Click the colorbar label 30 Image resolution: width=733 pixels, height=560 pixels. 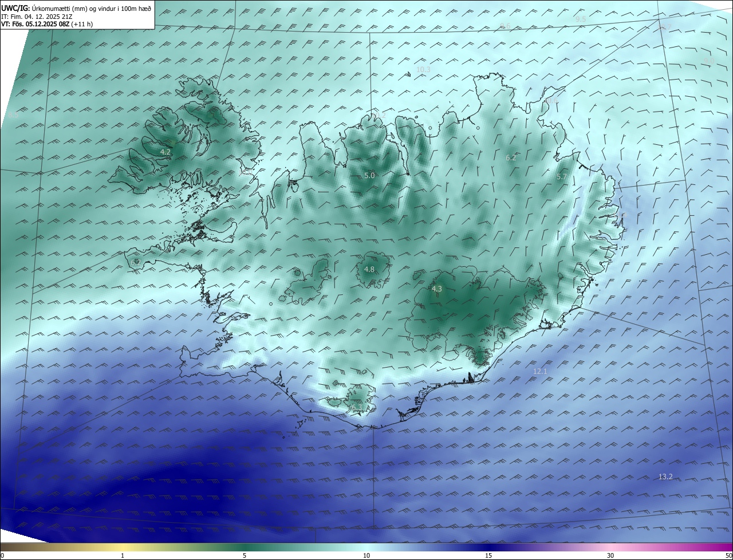click(610, 555)
